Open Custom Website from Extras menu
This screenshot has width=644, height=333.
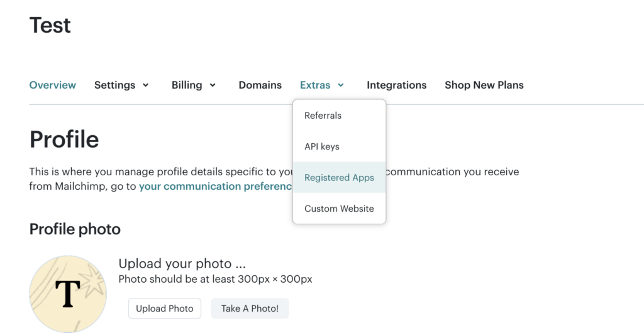[x=339, y=209]
